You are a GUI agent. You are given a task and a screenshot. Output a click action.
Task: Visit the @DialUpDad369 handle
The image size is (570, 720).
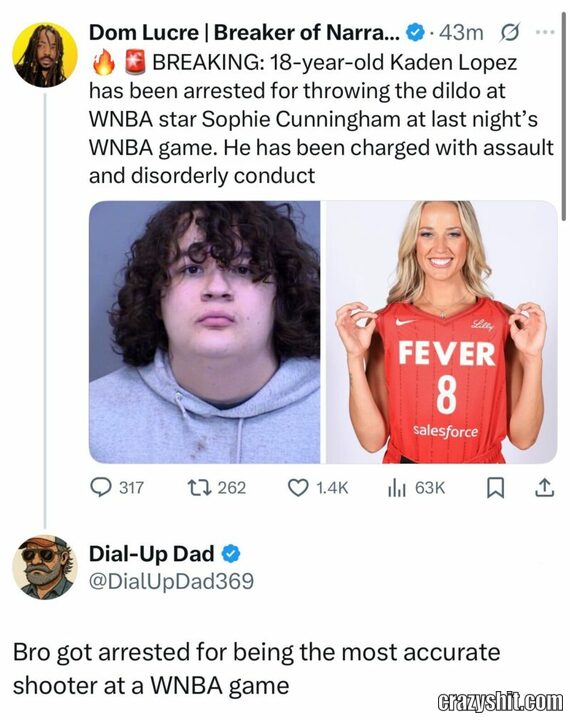pos(171,581)
